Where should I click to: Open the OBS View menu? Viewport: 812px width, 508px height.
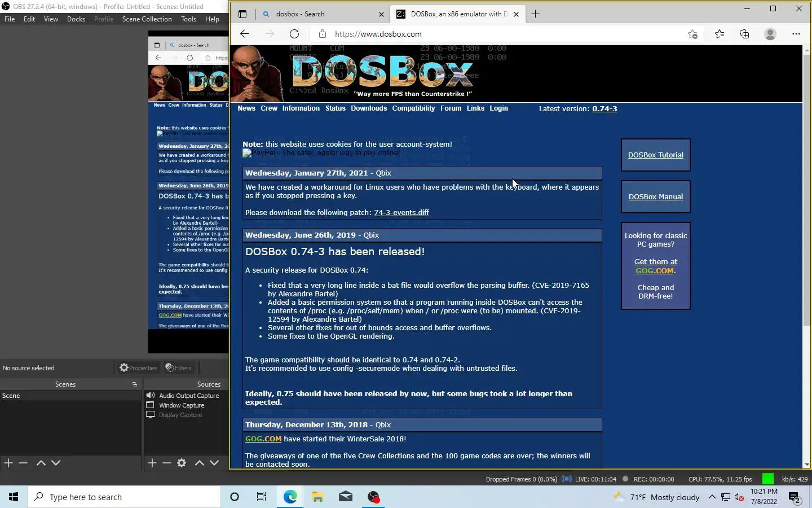[51, 19]
